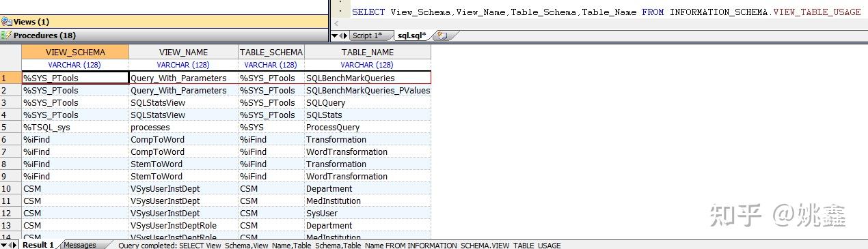Select Department cell in row 10

[x=368, y=188]
